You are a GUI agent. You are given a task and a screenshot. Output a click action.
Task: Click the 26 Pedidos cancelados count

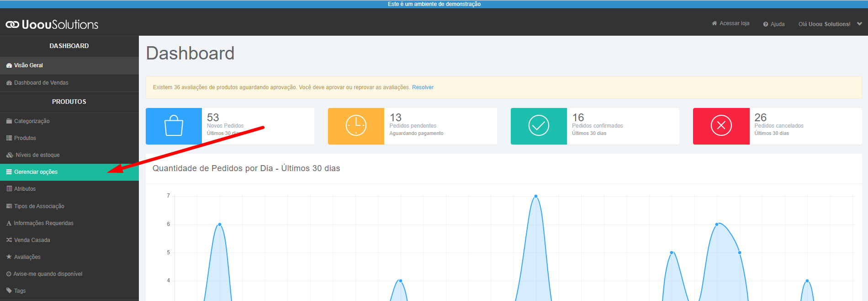761,118
